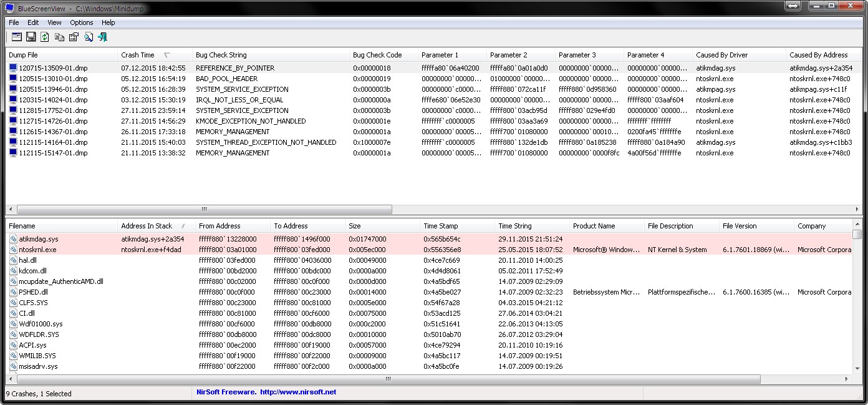
Task: Select mcupdate_AuthenticAMD.dll row
Action: 429,281
